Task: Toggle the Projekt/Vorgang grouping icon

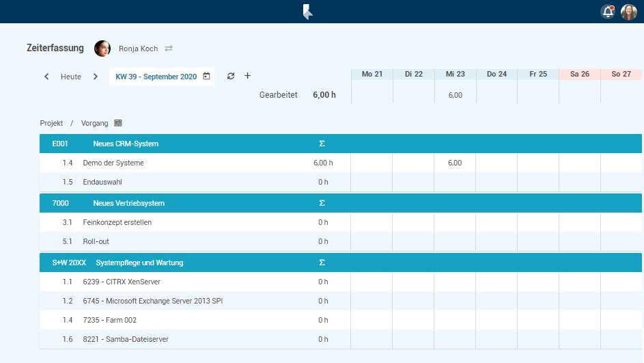Action: pos(118,123)
